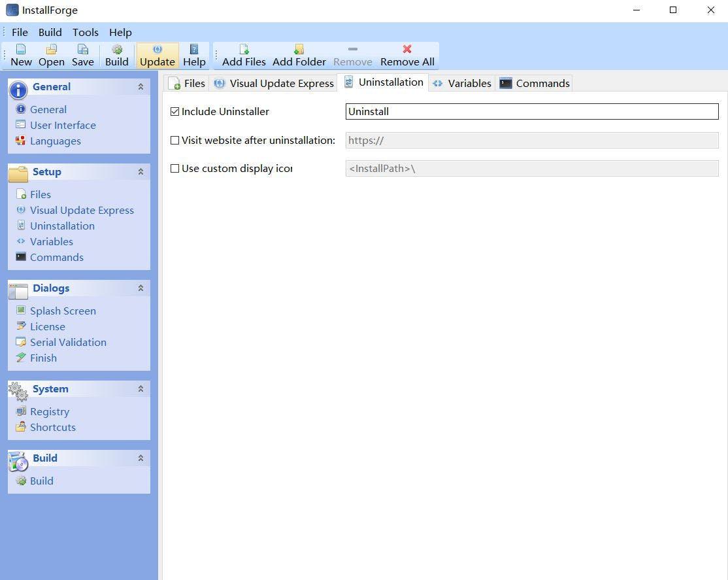Image resolution: width=728 pixels, height=580 pixels.
Task: Click inside the Uninstall name field
Action: pyautogui.click(x=531, y=111)
